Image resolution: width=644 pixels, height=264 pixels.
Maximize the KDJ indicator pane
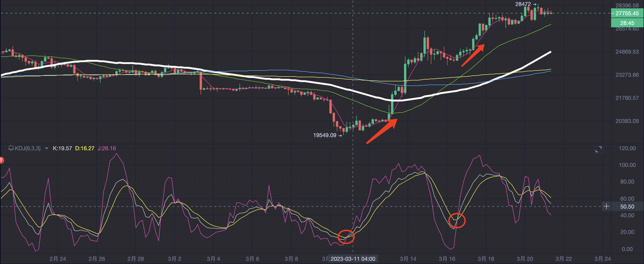(x=598, y=149)
